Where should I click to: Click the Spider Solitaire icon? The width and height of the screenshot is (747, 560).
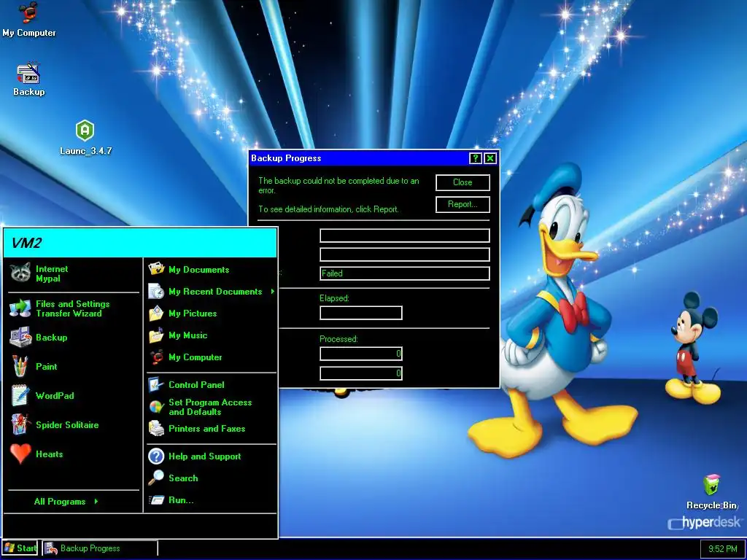coord(20,425)
